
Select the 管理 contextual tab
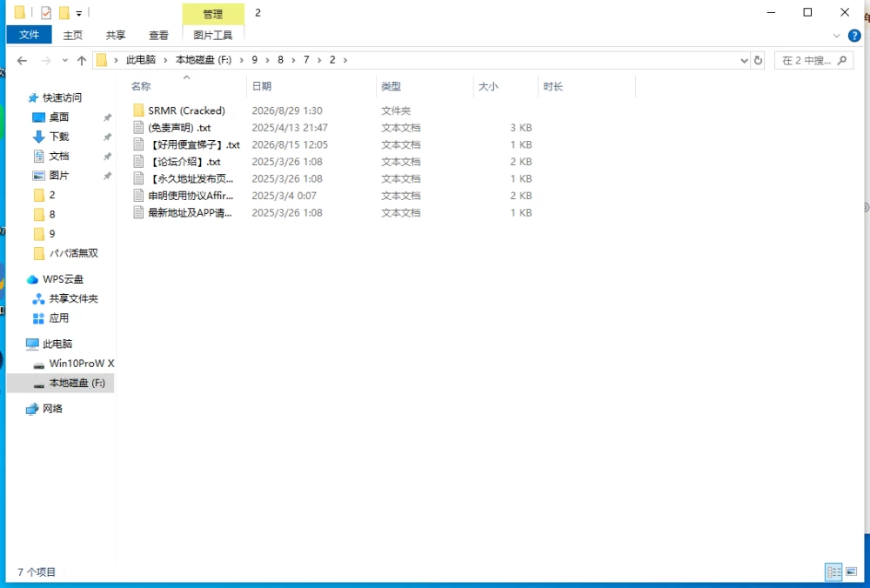pyautogui.click(x=213, y=14)
